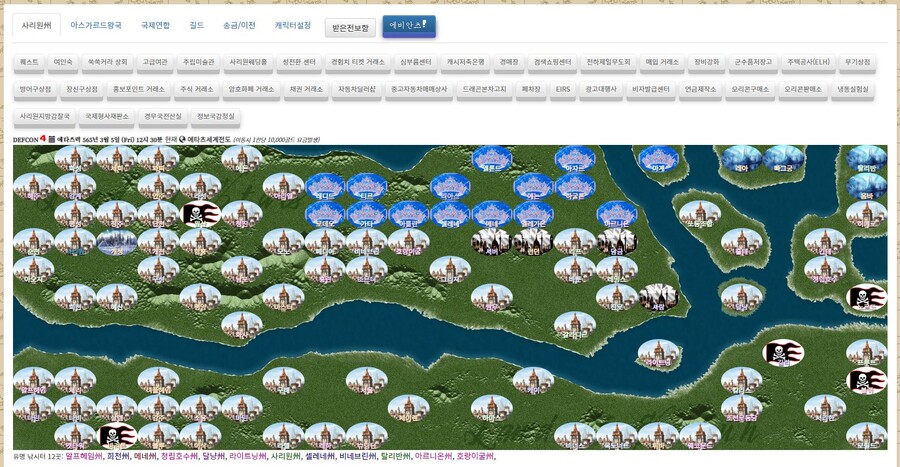Image resolution: width=900 pixels, height=467 pixels.
Task: Click the 캐시저축은행 button
Action: 465,62
